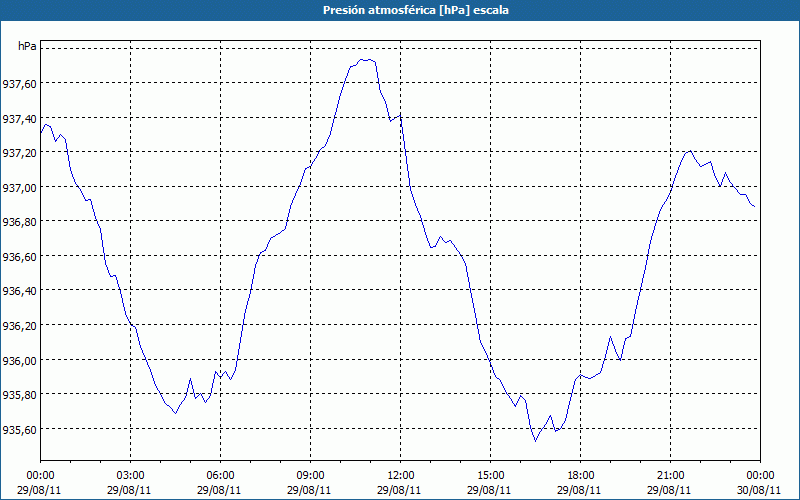Click the 937,60 y-axis label
The height and width of the screenshot is (500, 800).
[x=19, y=84]
